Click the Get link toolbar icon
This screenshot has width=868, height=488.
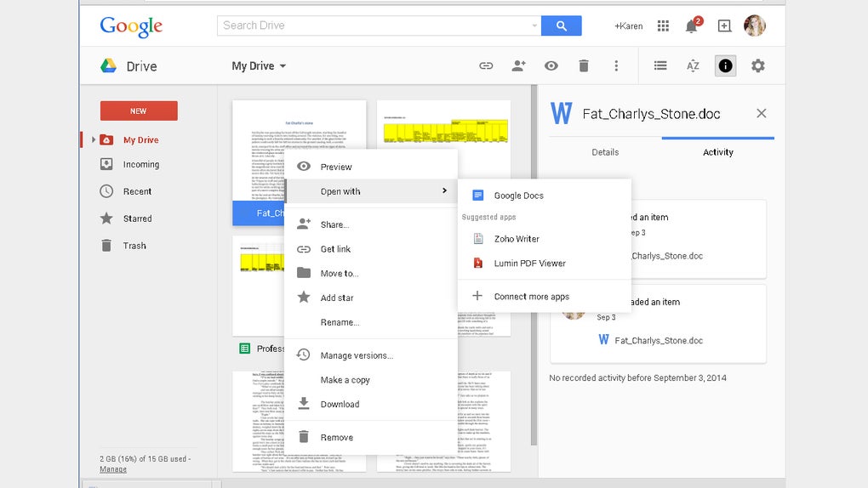tap(486, 65)
